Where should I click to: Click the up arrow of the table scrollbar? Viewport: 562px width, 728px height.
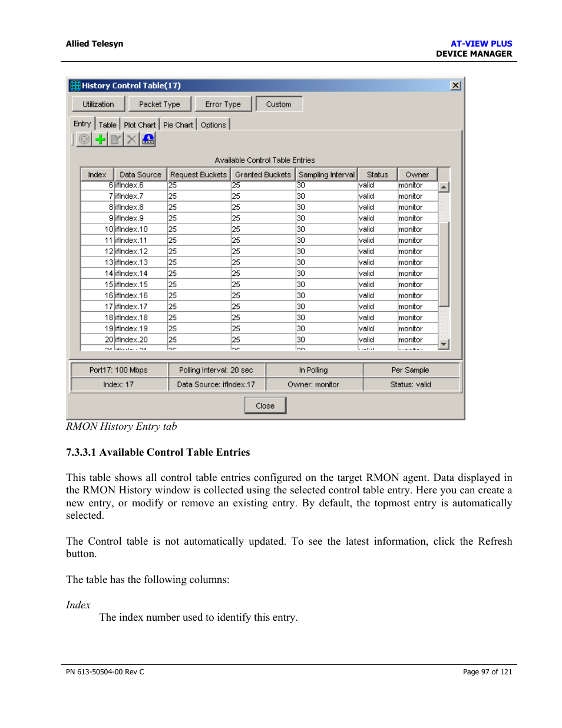[x=444, y=187]
